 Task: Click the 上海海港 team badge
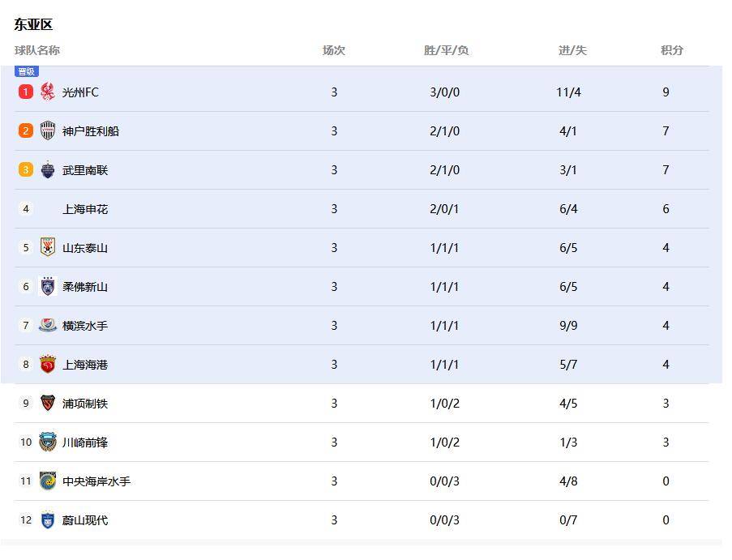pyautogui.click(x=48, y=364)
